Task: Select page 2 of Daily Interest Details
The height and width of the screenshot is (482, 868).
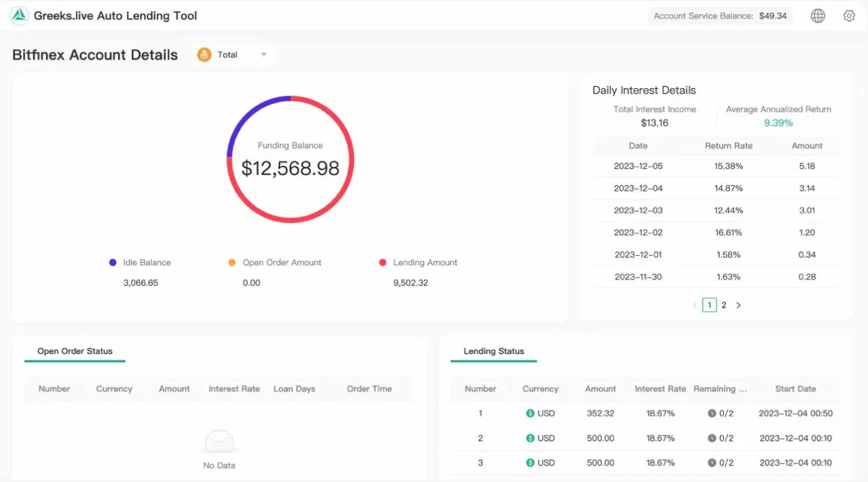Action: [724, 305]
